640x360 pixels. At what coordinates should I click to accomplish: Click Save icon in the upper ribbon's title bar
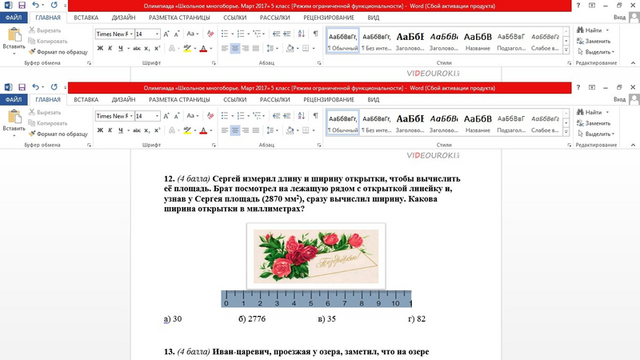coord(22,5)
